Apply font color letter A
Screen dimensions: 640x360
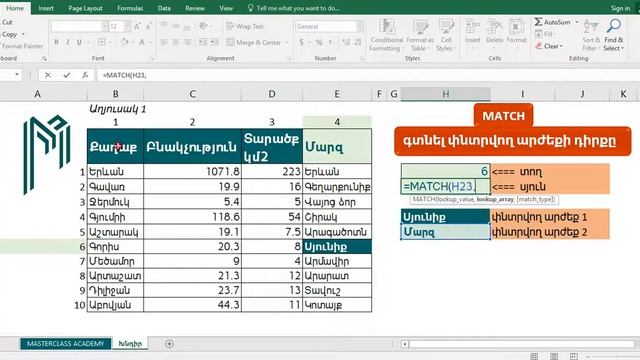click(142, 42)
